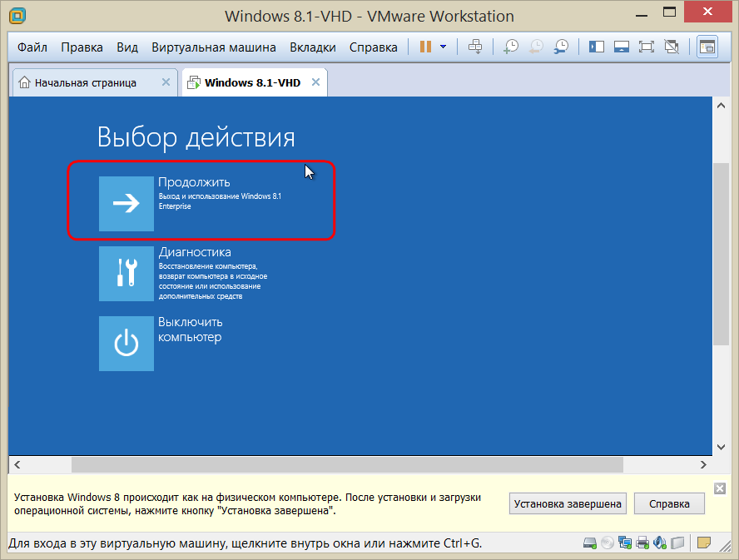The width and height of the screenshot is (739, 560).
Task: Dismiss the yellow installation hint bar
Action: pyautogui.click(x=720, y=488)
